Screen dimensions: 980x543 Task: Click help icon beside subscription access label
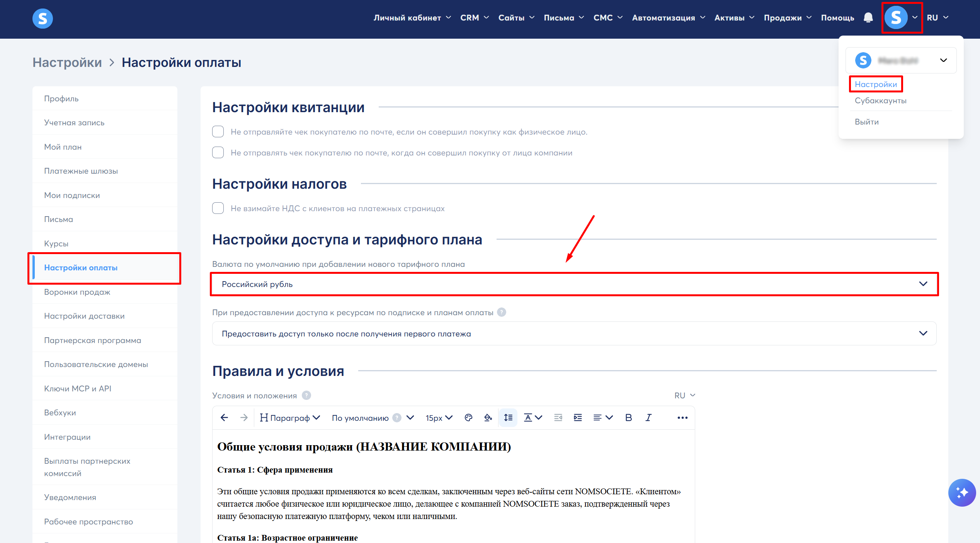click(502, 312)
